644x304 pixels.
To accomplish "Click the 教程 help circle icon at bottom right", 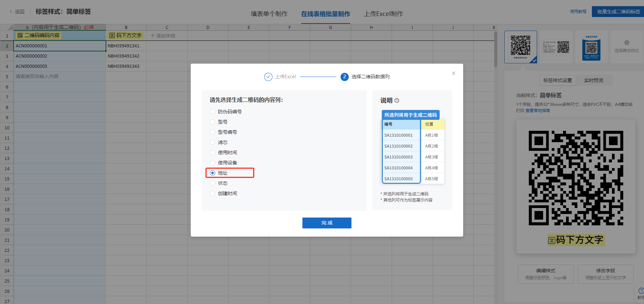I will coord(641,291).
